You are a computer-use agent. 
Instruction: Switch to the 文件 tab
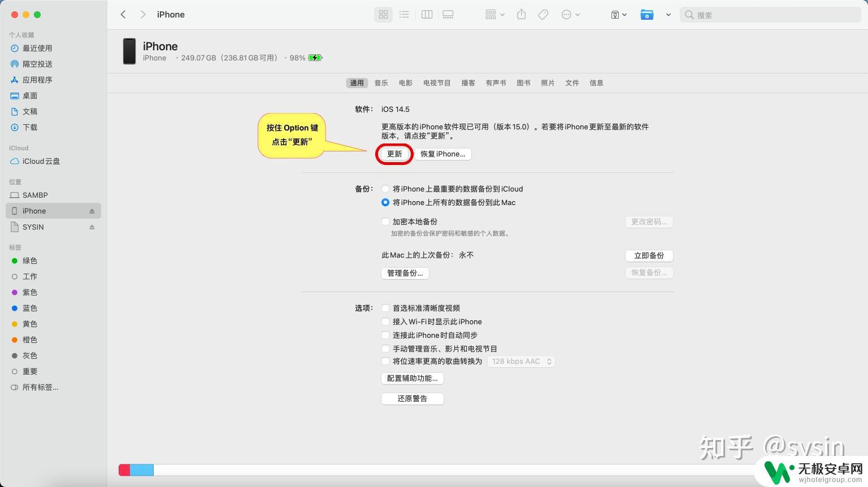click(572, 83)
